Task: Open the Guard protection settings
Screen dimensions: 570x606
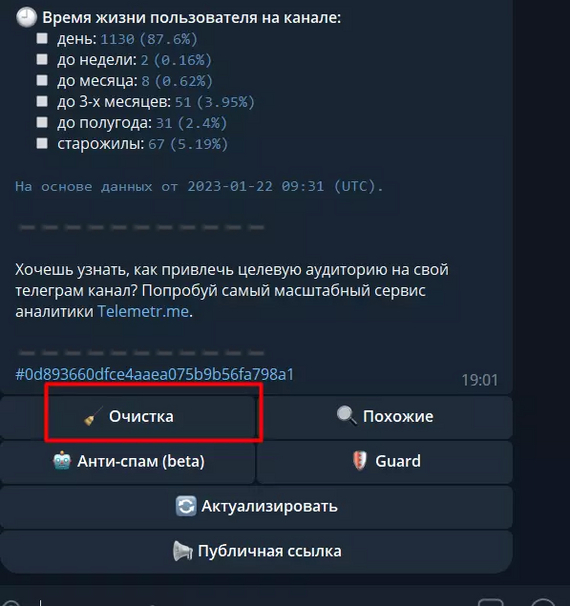Action: click(385, 461)
